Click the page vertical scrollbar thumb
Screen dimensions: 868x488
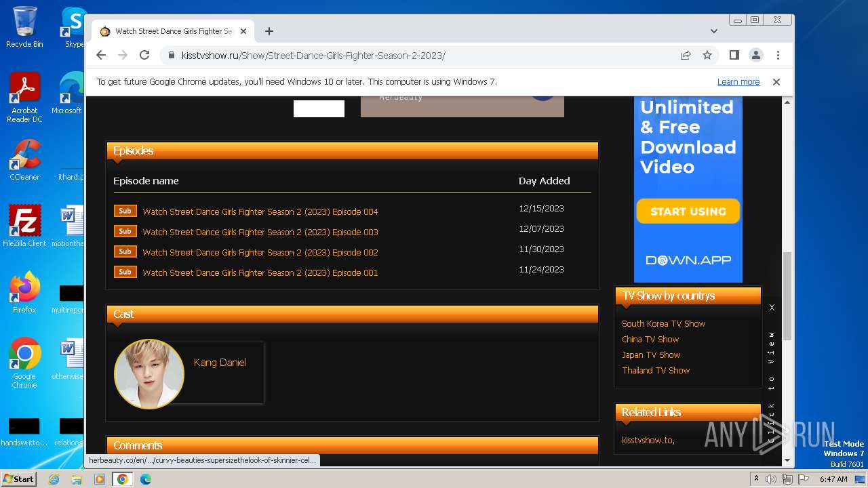point(787,296)
